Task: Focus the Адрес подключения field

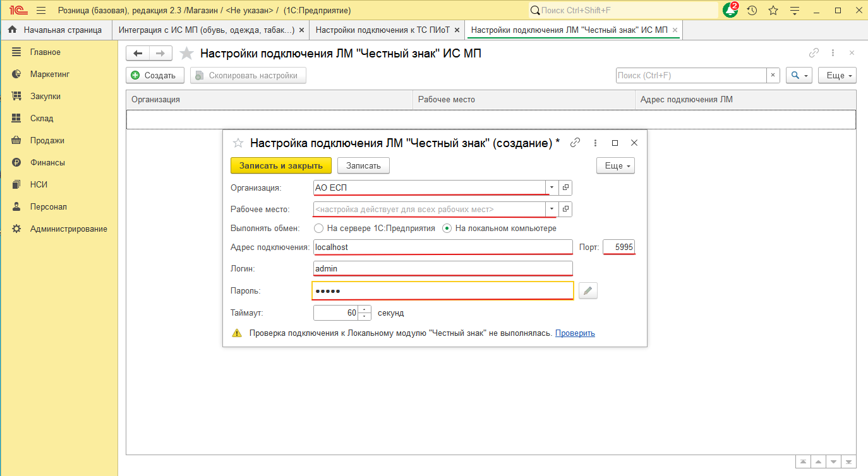Action: (x=443, y=247)
